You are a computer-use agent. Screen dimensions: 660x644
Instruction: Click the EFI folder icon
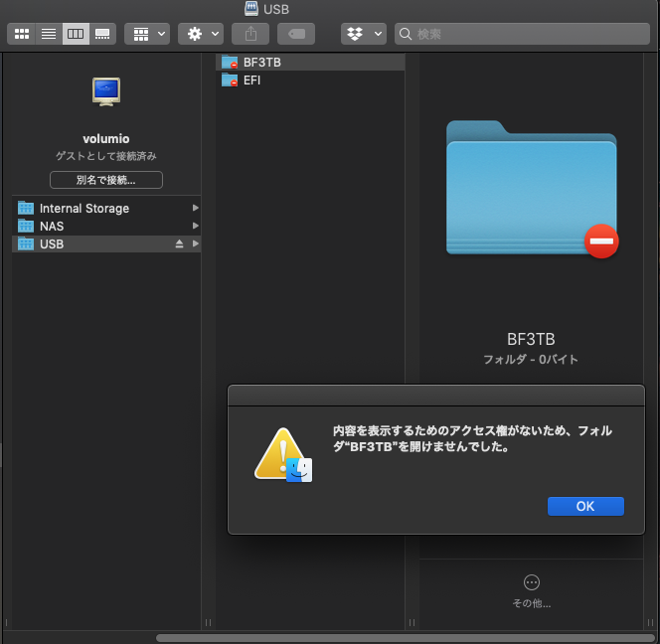tap(230, 80)
